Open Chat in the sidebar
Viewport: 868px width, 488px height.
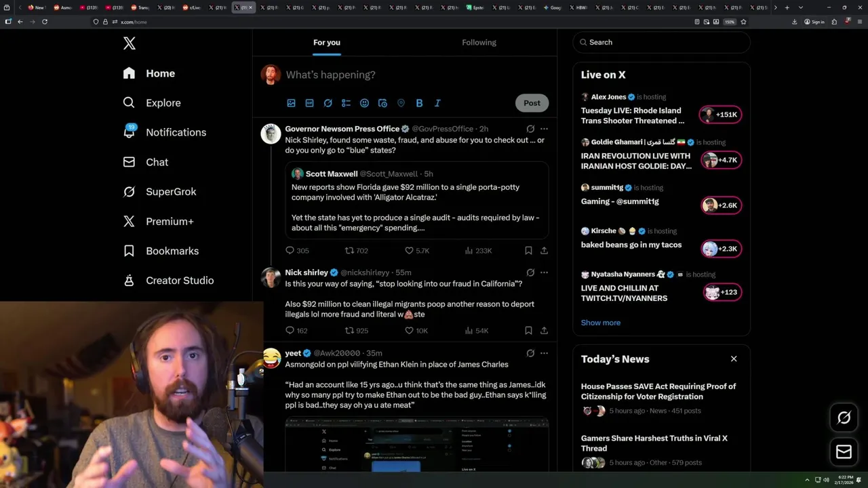click(146, 162)
